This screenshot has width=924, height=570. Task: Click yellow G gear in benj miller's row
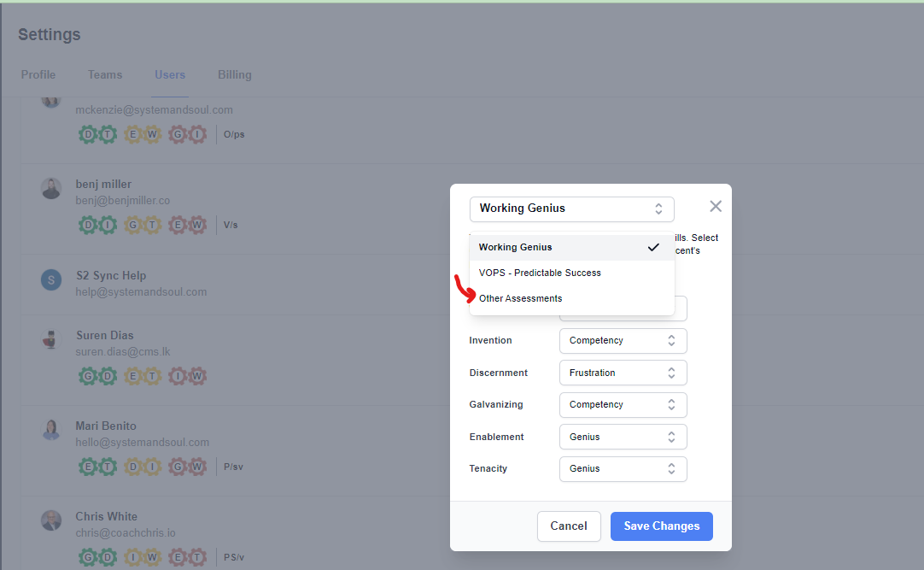(133, 225)
